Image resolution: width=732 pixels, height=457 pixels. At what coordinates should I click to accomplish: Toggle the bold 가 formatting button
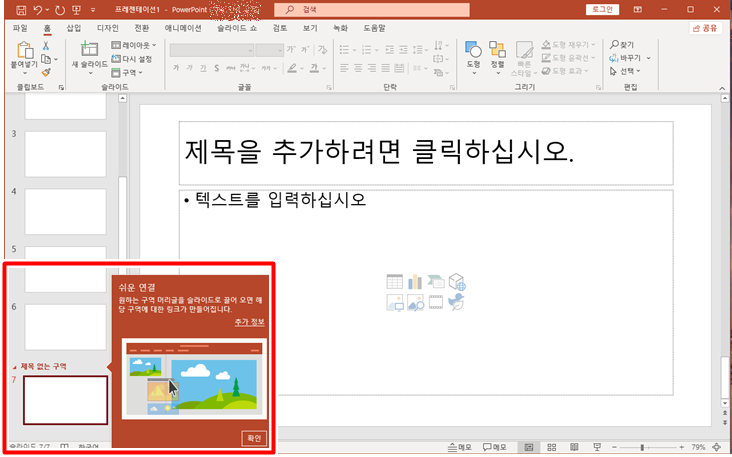click(176, 68)
